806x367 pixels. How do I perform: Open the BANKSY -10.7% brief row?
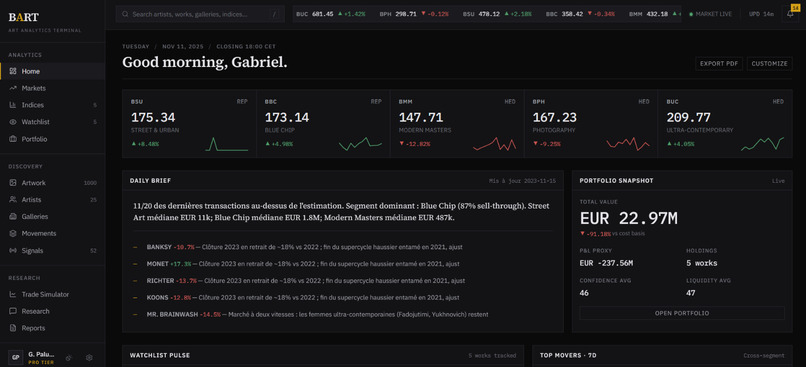click(x=343, y=247)
